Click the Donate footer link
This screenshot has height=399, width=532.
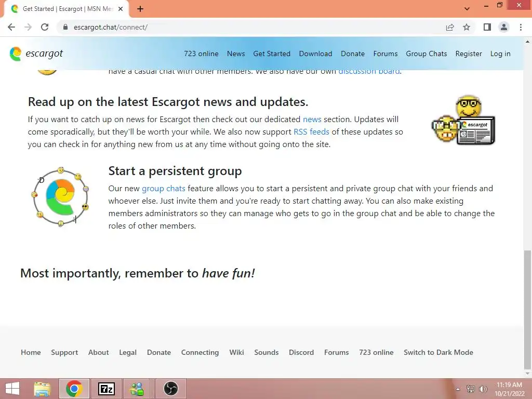(159, 352)
